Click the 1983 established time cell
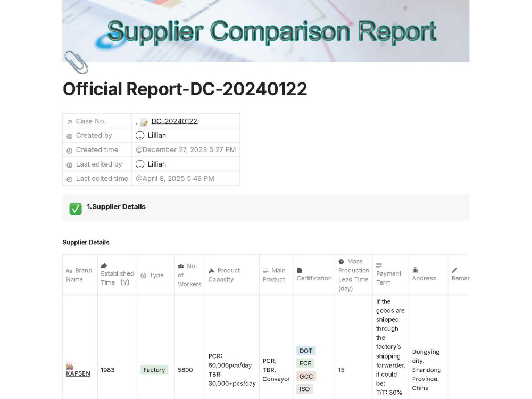Viewport: 532px width, 399px height. (x=107, y=370)
